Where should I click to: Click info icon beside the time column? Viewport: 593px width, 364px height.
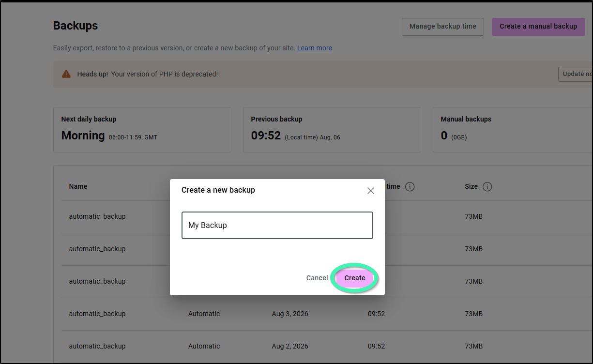coord(410,187)
